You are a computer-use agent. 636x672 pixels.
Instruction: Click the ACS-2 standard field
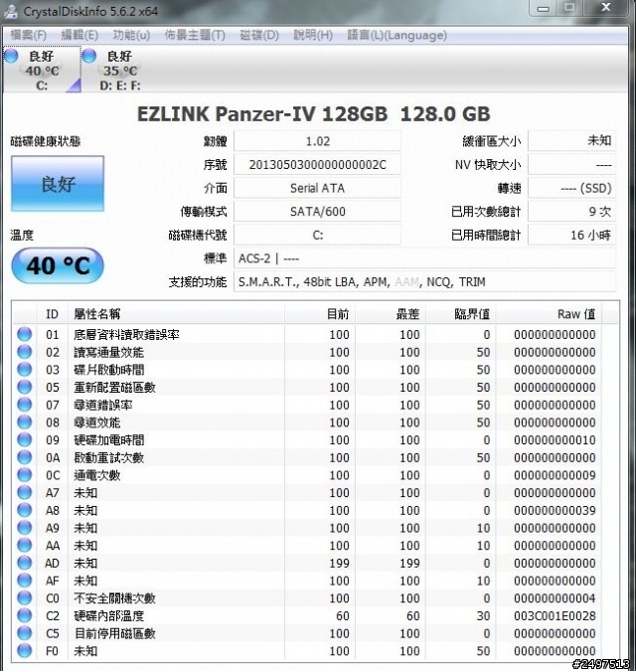click(x=424, y=258)
